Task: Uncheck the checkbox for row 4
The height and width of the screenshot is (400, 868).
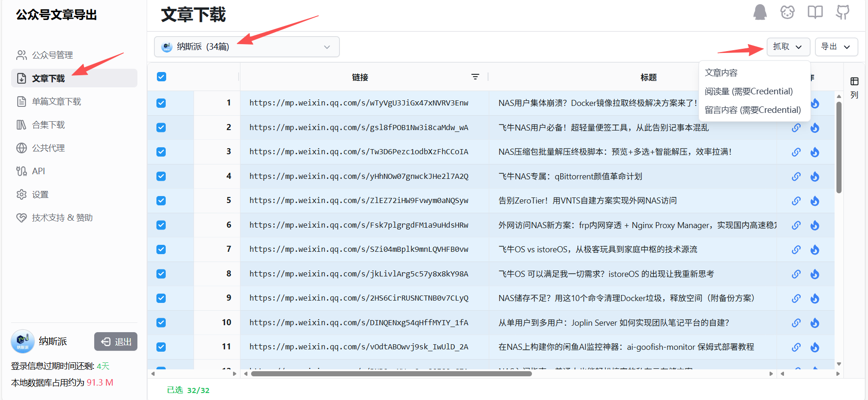Action: [161, 176]
